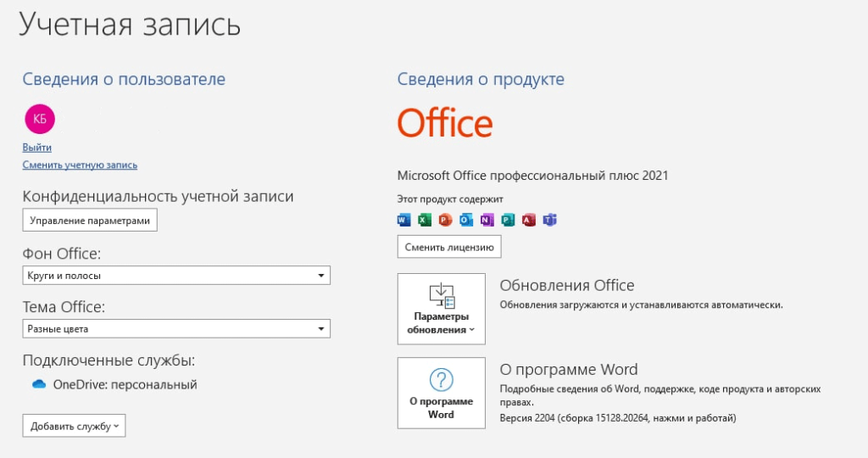Click the Обновления Office heading
Screen dimensions: 868x458
[567, 286]
